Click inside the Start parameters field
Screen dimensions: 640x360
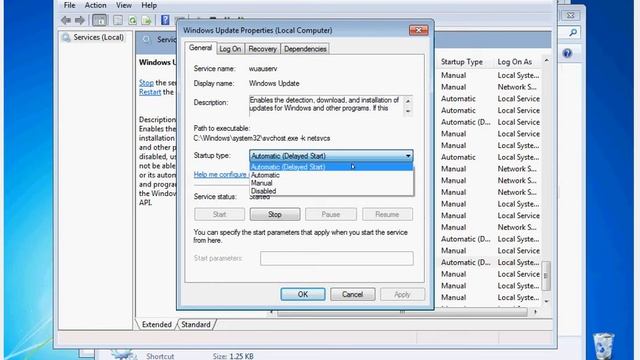coord(337,258)
